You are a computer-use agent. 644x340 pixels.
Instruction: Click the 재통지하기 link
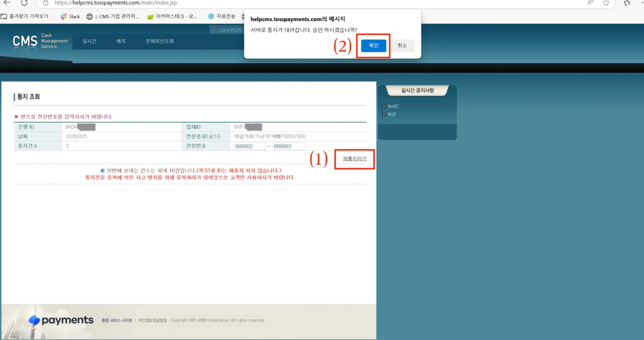354,159
